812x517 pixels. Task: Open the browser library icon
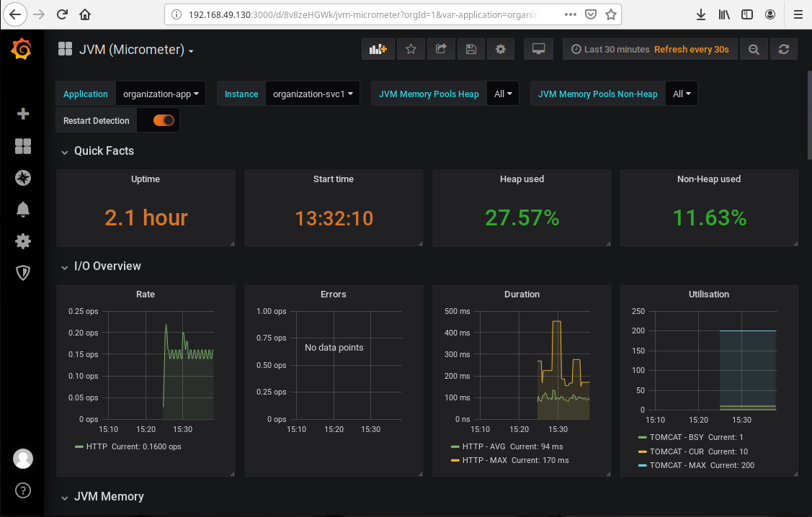click(724, 14)
